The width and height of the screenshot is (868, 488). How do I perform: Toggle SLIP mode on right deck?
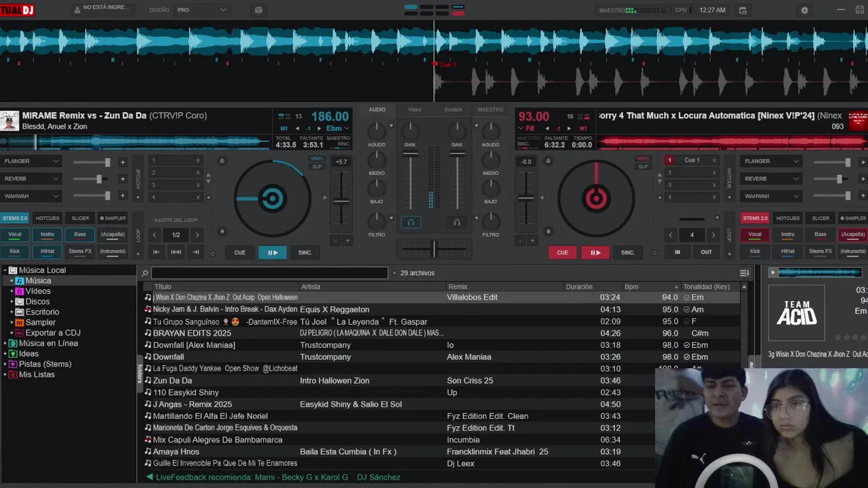click(x=642, y=166)
